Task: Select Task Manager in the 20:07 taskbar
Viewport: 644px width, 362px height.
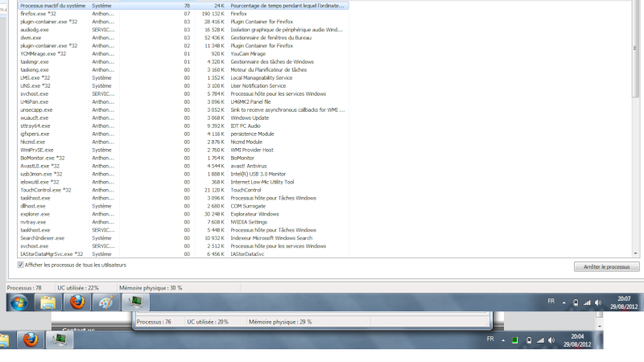Action: (x=135, y=302)
